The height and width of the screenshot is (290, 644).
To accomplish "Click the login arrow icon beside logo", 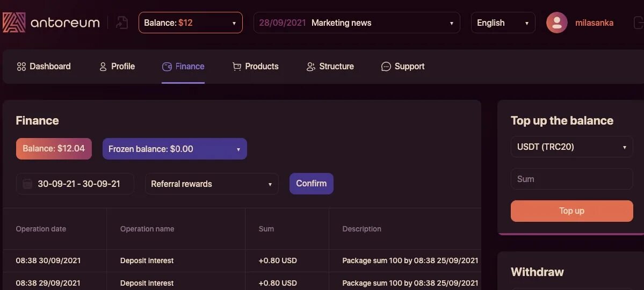I will 122,23.
